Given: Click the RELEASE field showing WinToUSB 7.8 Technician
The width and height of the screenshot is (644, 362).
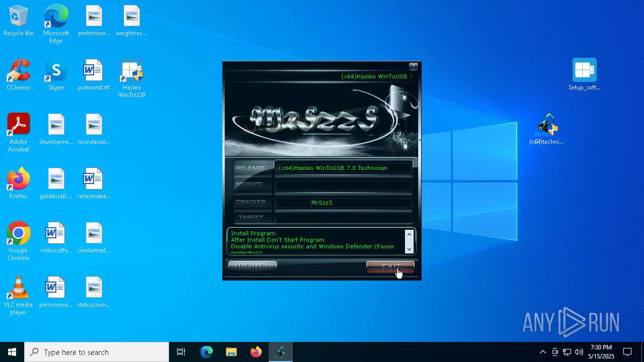Looking at the screenshot, I should pyautogui.click(x=343, y=168).
